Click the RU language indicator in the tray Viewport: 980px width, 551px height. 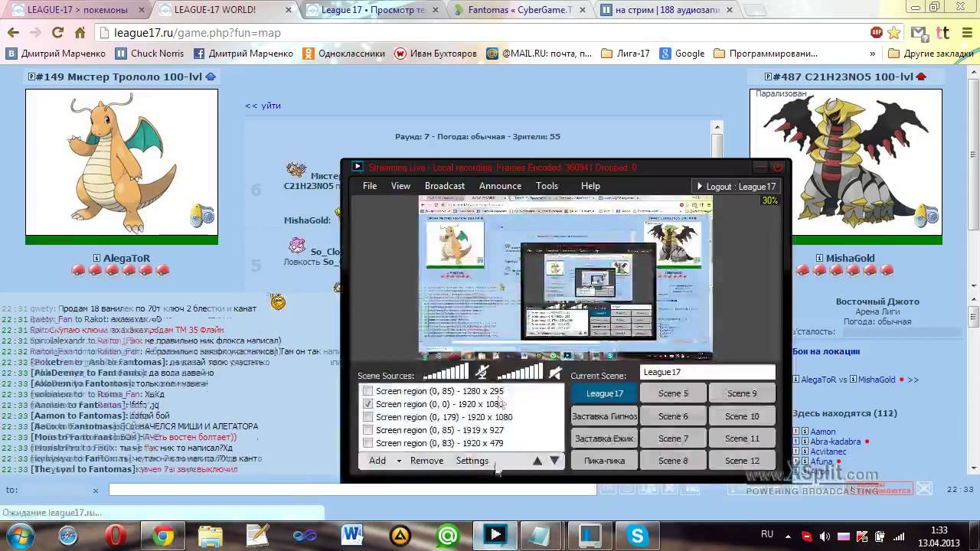tap(767, 534)
